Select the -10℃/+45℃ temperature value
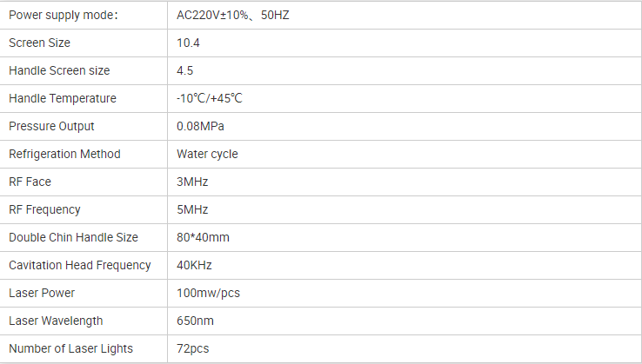The image size is (642, 364). (209, 98)
